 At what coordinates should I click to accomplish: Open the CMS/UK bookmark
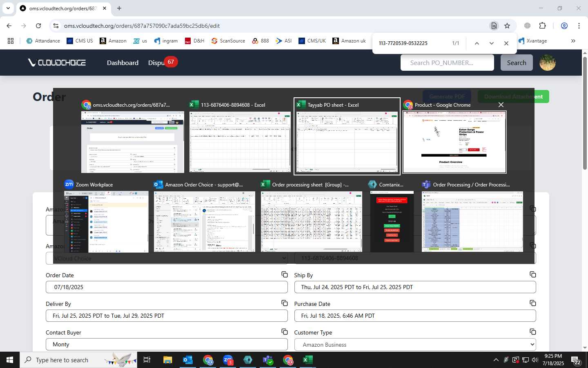312,41
